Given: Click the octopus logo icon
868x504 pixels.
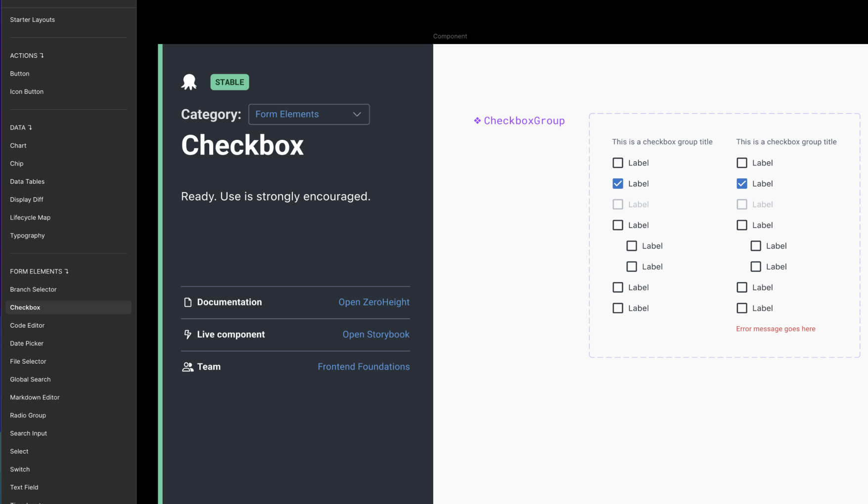Looking at the screenshot, I should tap(189, 82).
